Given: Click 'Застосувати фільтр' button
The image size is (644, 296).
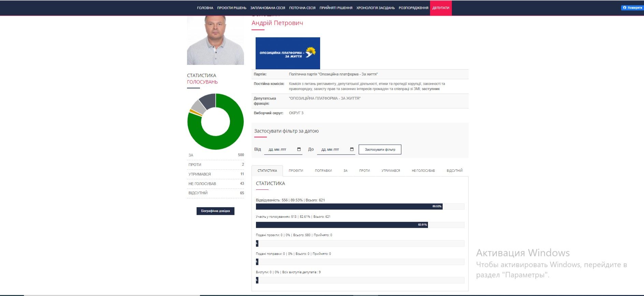Looking at the screenshot, I should (x=380, y=150).
